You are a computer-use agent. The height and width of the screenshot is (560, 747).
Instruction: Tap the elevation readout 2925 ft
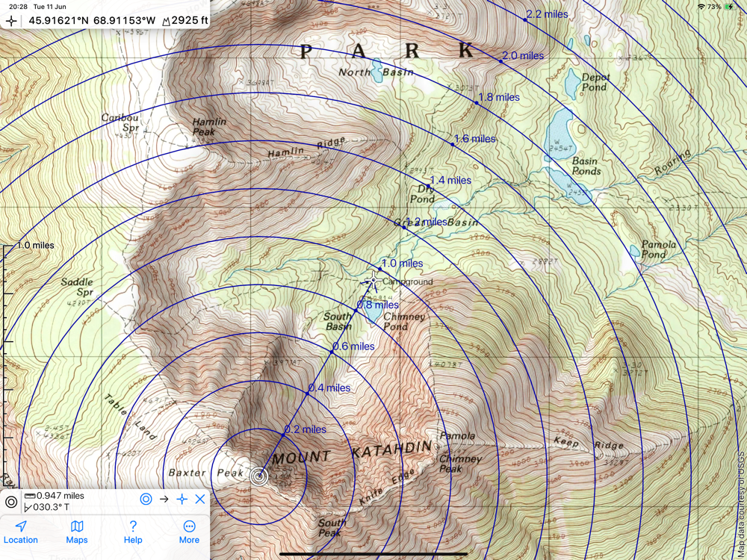tap(190, 21)
